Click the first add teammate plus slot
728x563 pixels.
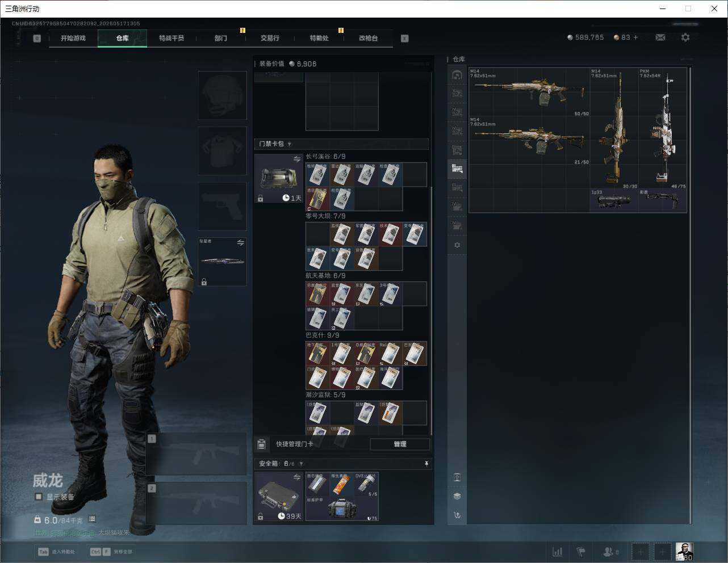tap(641, 551)
